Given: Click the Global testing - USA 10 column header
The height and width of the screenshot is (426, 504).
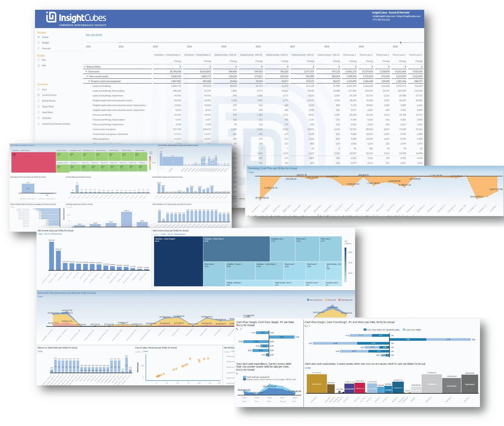Looking at the screenshot, I should pyautogui.click(x=225, y=55).
